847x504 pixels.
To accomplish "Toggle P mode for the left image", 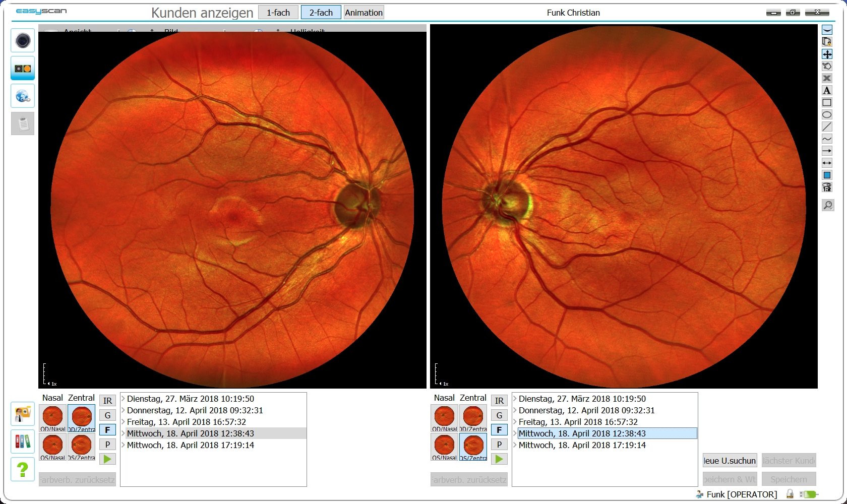I will [x=107, y=445].
